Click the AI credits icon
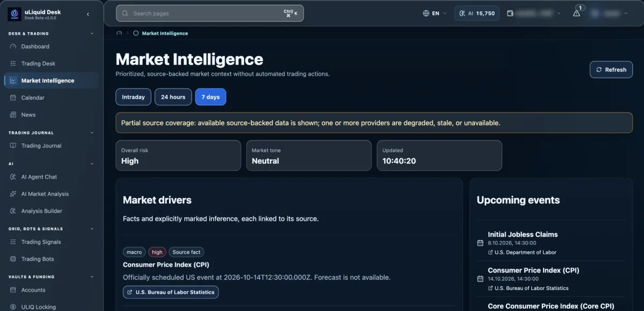The height and width of the screenshot is (311, 644). pyautogui.click(x=462, y=13)
